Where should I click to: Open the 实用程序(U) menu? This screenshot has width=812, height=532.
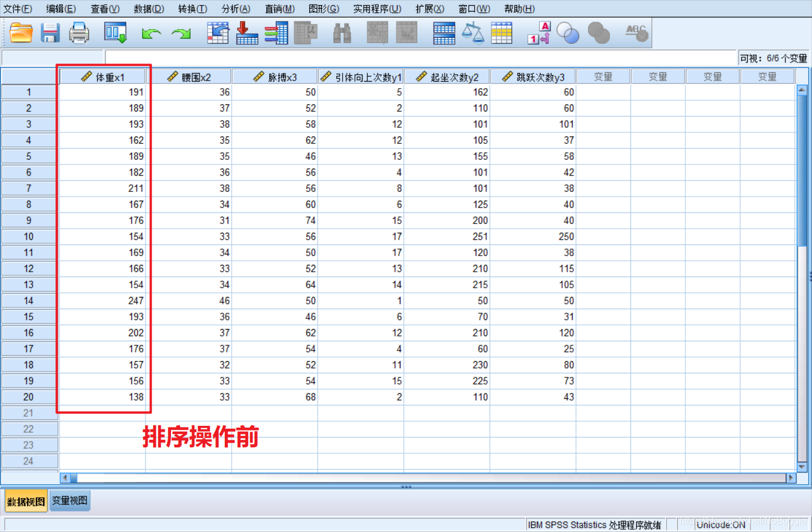pos(377,9)
